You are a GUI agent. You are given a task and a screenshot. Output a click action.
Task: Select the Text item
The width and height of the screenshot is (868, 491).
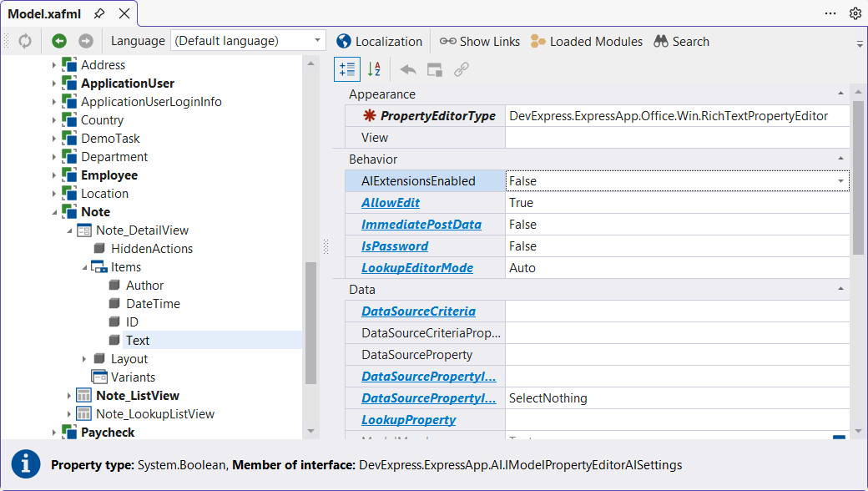tap(137, 340)
